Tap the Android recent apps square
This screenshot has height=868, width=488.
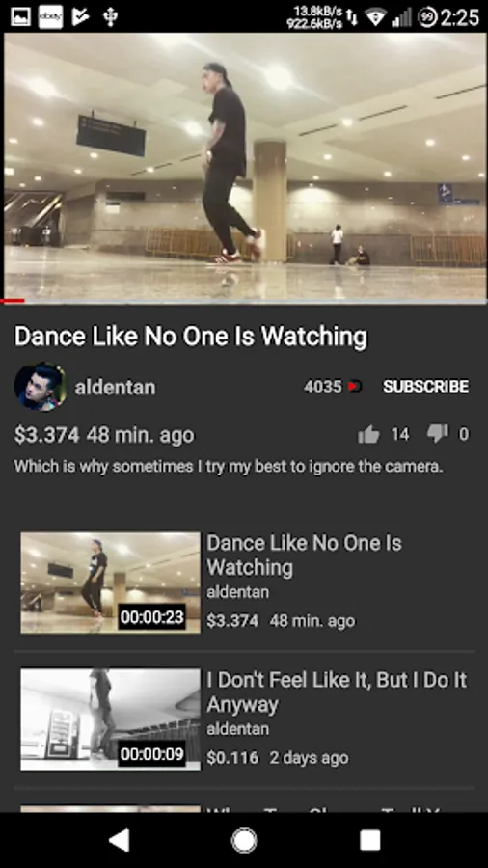point(369,840)
